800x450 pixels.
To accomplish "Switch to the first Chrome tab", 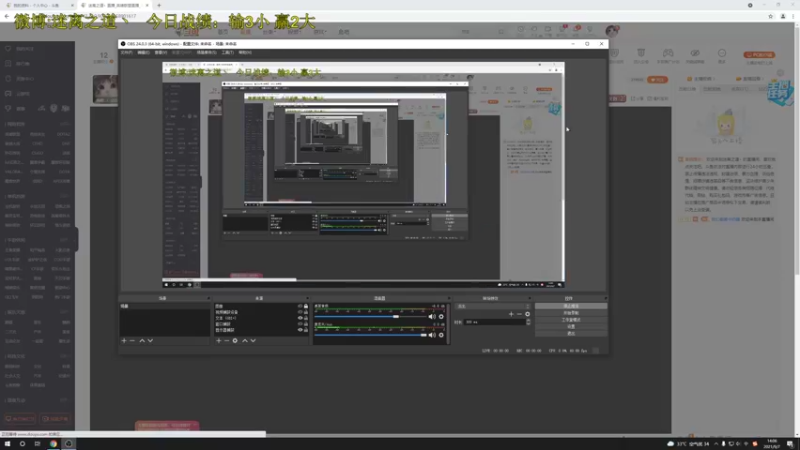I will 39,5.
